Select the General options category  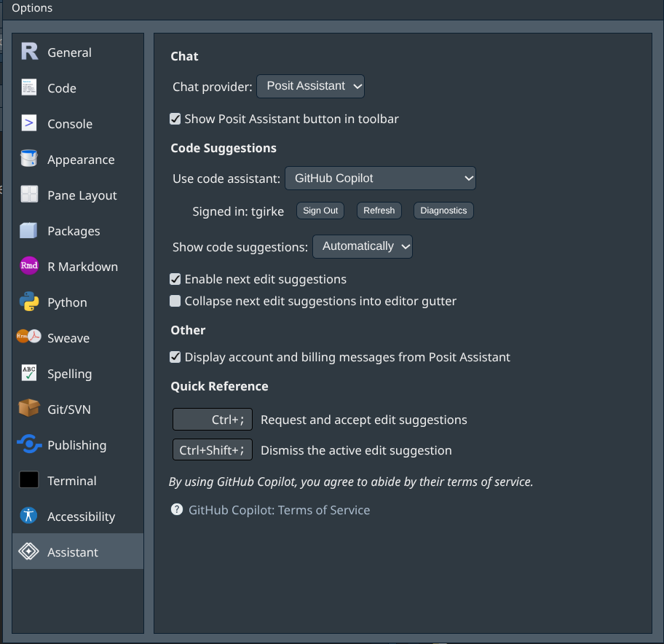tap(78, 52)
